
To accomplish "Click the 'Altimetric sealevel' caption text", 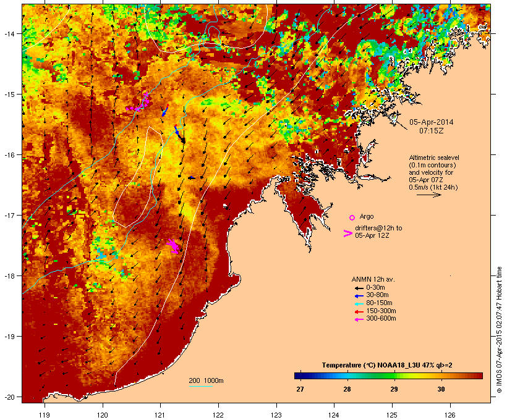I will pyautogui.click(x=434, y=157).
